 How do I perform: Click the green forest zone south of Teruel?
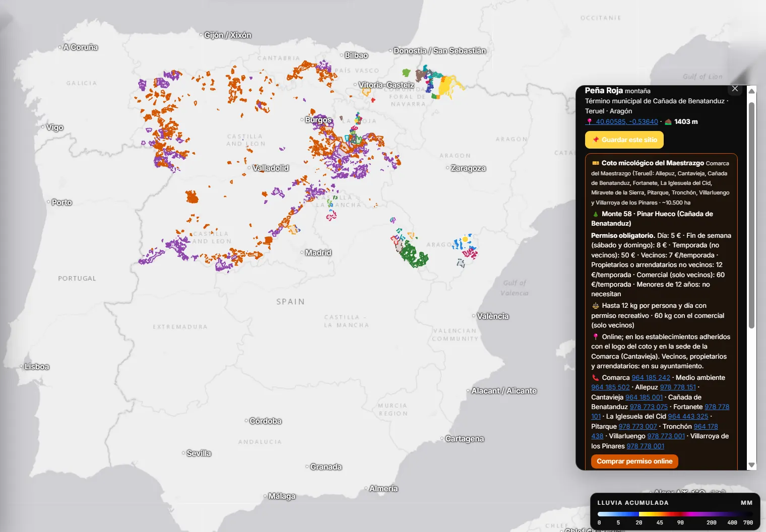click(413, 254)
